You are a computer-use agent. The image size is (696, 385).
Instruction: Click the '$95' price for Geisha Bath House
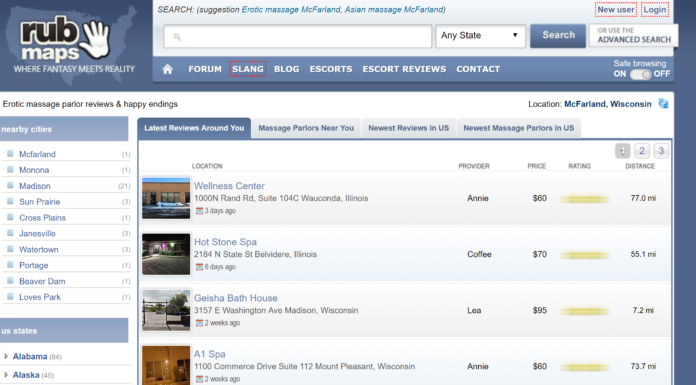tap(540, 310)
